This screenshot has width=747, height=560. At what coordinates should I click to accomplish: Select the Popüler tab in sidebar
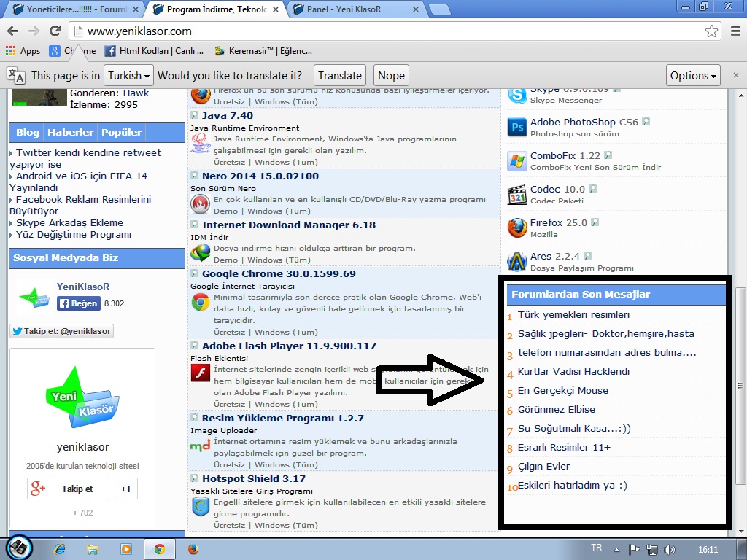point(122,132)
